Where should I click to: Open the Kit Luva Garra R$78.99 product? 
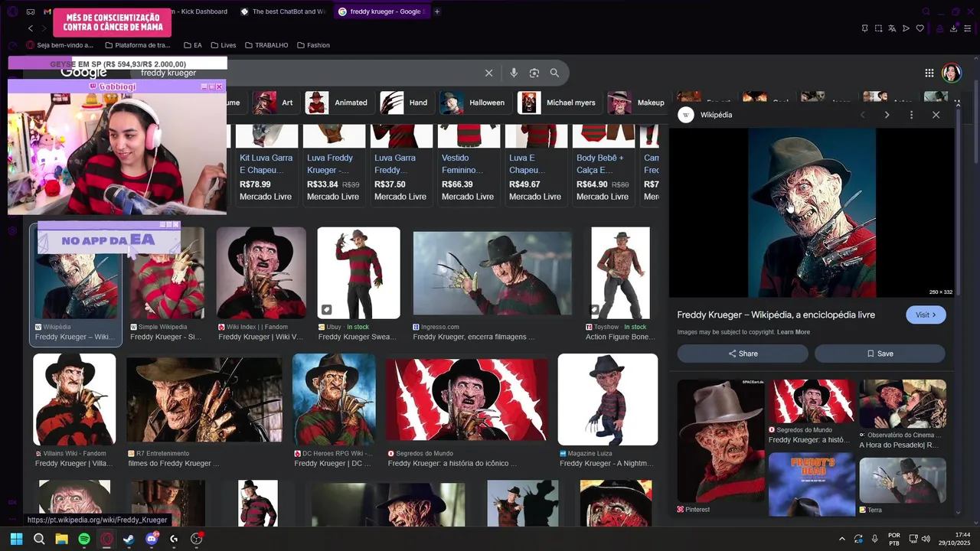tap(266, 164)
